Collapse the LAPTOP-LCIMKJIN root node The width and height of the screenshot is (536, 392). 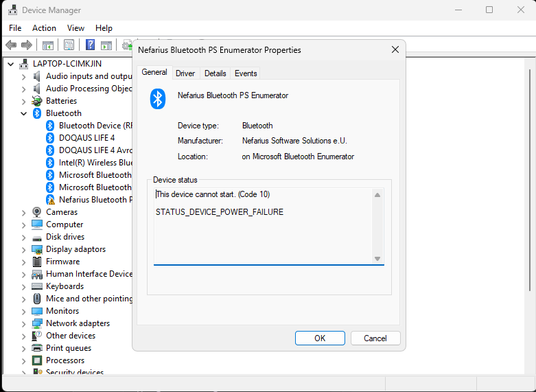pyautogui.click(x=11, y=64)
